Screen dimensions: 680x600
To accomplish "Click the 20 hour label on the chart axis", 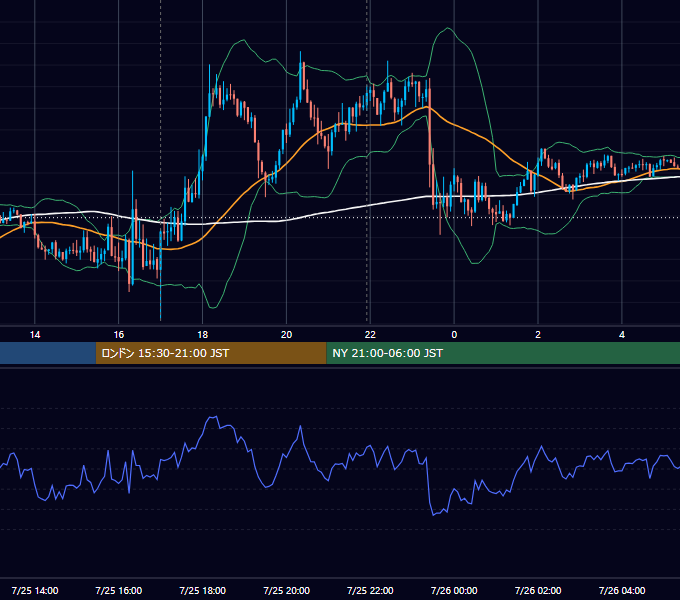I will [286, 335].
